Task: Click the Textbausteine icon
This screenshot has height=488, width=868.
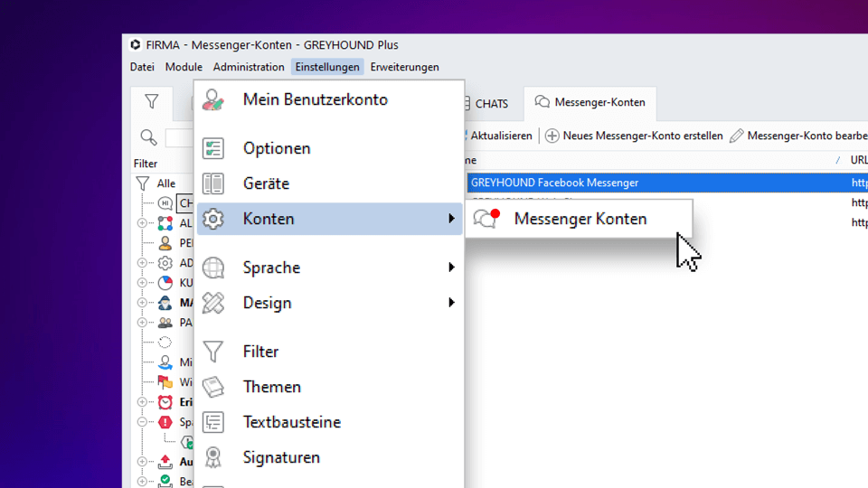Action: (213, 422)
